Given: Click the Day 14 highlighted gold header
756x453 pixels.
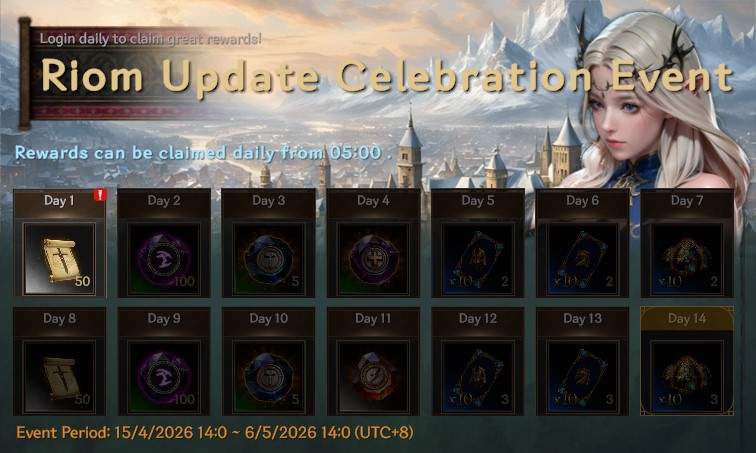Looking at the screenshot, I should click(x=687, y=319).
